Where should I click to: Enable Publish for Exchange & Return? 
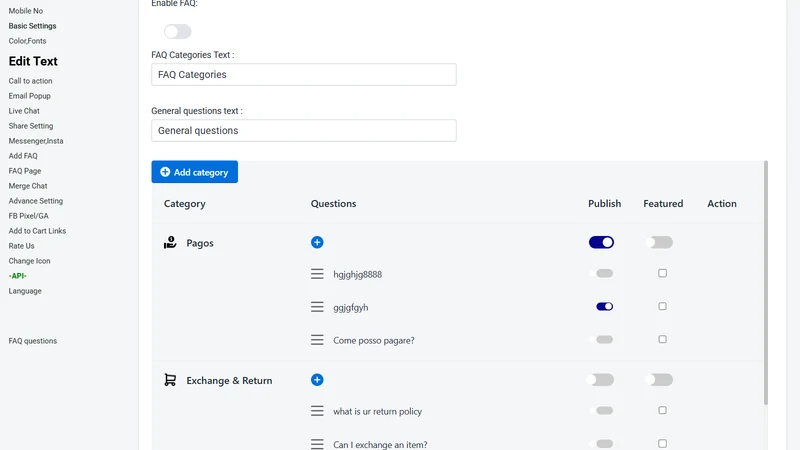(601, 380)
